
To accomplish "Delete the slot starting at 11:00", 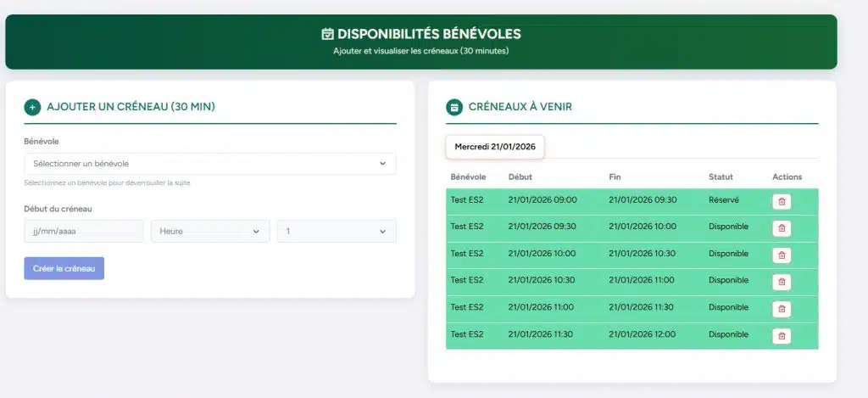I will [782, 309].
